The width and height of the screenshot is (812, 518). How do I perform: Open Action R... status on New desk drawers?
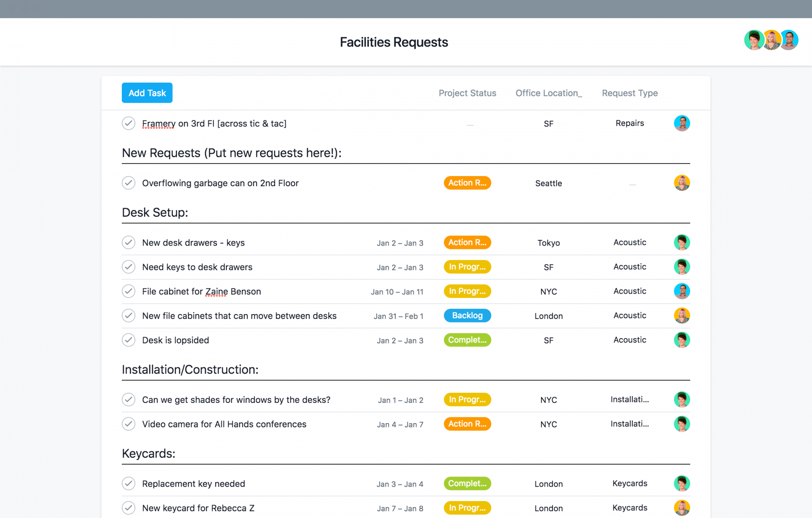point(467,243)
